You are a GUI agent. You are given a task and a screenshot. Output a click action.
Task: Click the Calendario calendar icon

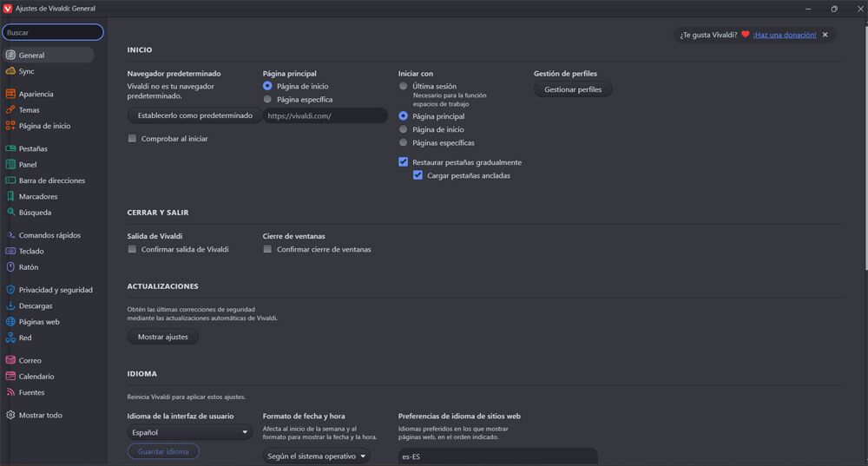[10, 377]
